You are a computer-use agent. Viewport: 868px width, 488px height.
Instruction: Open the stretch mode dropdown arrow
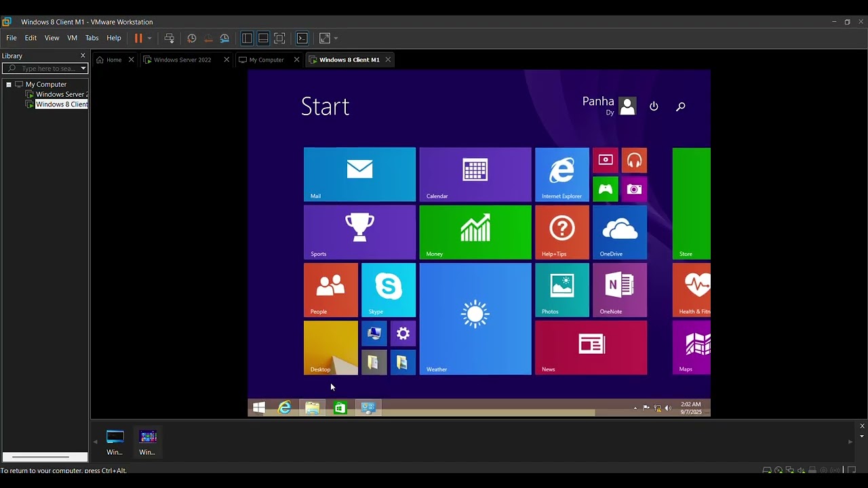(x=336, y=38)
